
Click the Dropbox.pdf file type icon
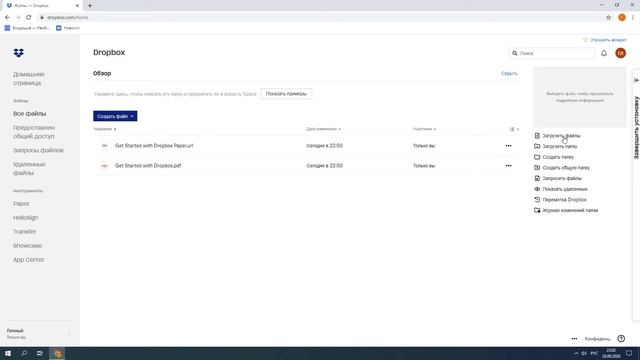104,166
